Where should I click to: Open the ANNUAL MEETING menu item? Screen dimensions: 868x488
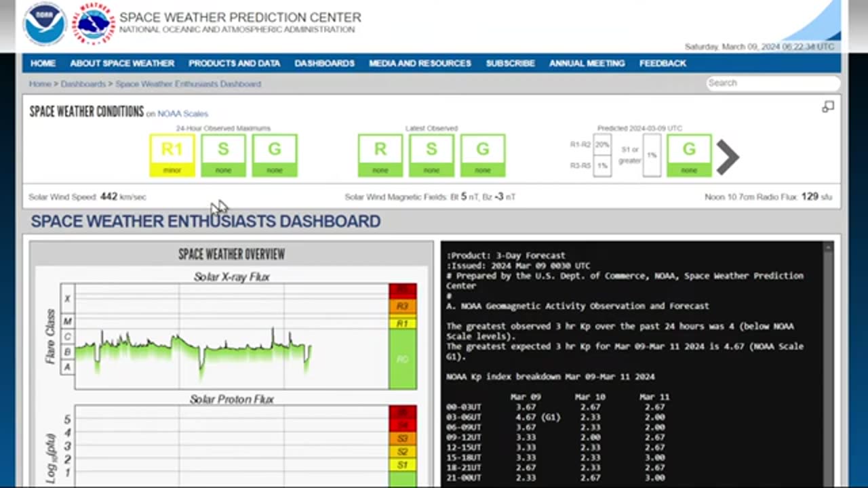(587, 63)
